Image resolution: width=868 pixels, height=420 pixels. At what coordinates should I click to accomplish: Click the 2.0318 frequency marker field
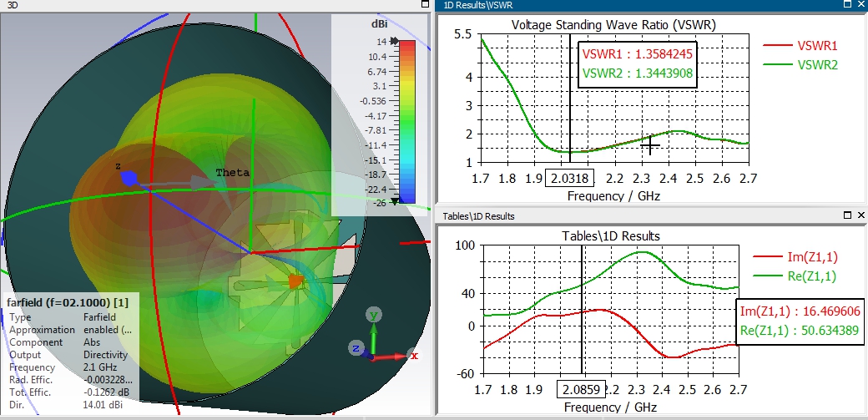[x=569, y=179]
